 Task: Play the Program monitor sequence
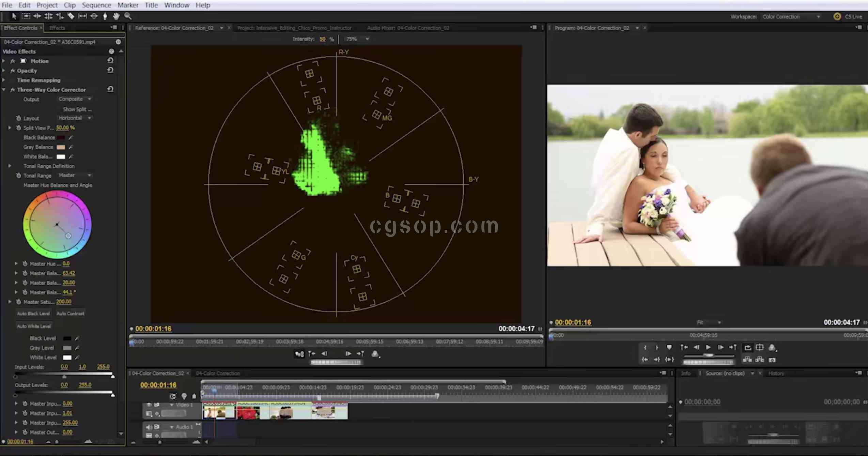(708, 348)
